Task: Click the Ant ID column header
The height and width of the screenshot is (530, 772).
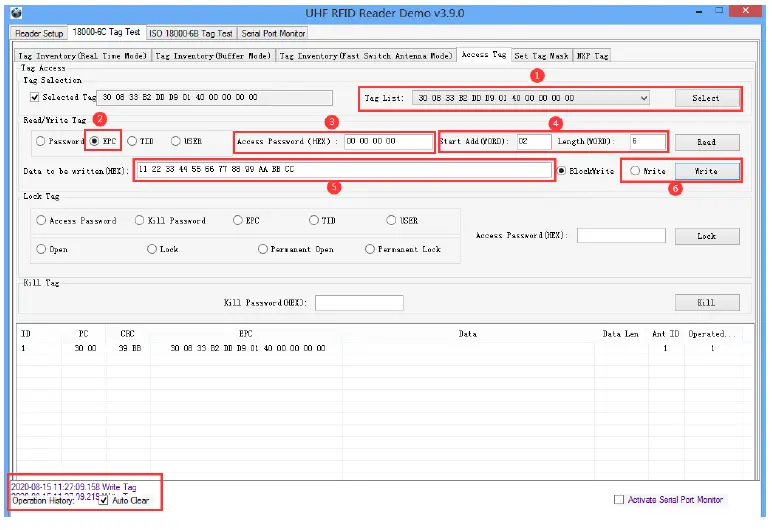Action: coord(666,333)
